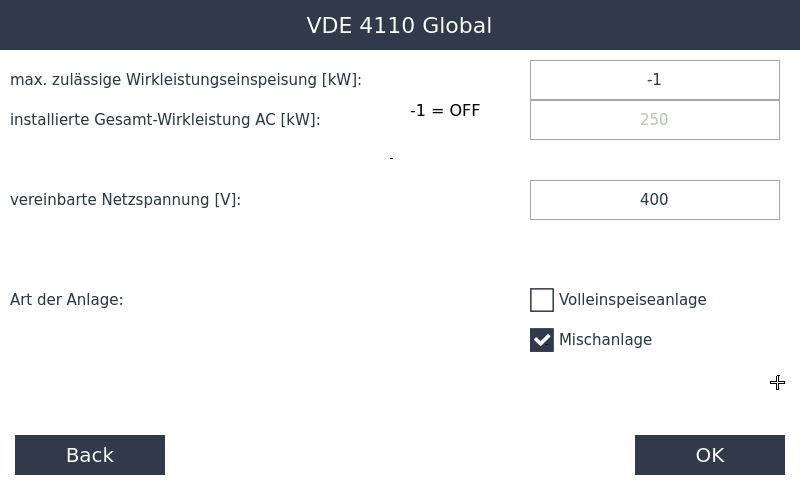Click the "vereinbarte Netzspannung [V]:" label
The image size is (800, 480).
(125, 200)
